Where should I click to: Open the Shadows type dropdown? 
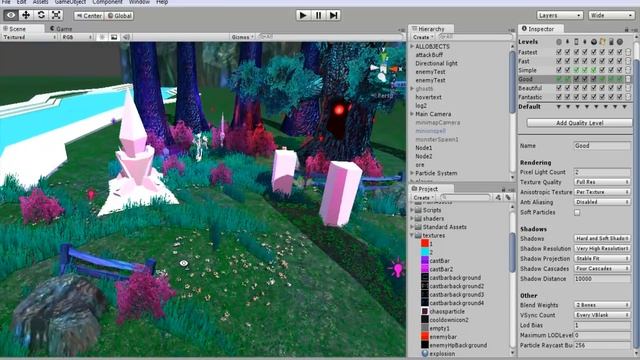[x=602, y=238]
